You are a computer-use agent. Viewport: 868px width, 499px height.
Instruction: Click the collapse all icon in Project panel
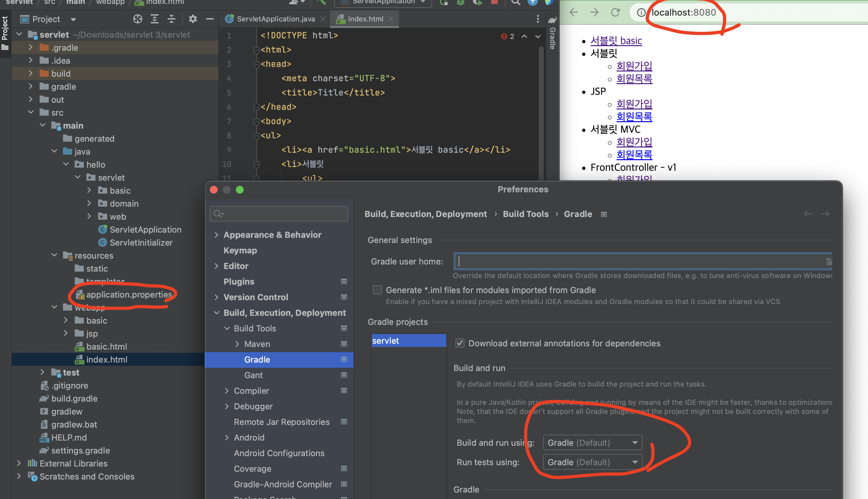(171, 19)
